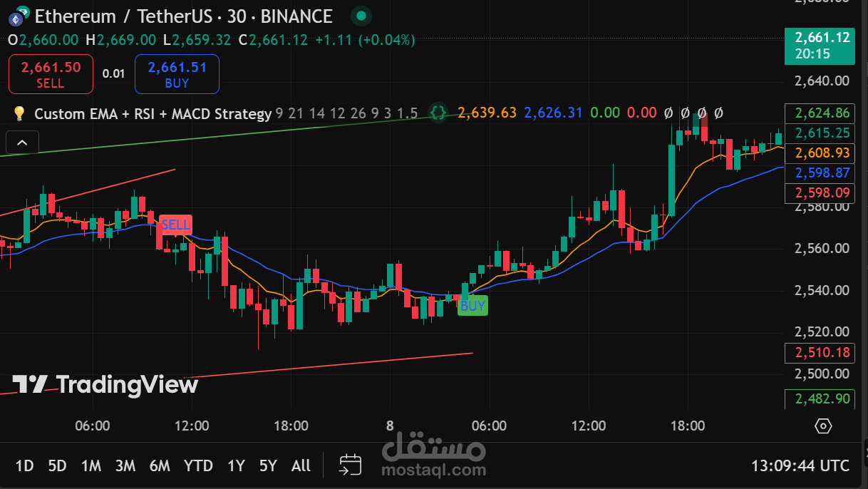Click the BUY signal label on chart
Viewport: 868px width, 489px height.
(472, 306)
